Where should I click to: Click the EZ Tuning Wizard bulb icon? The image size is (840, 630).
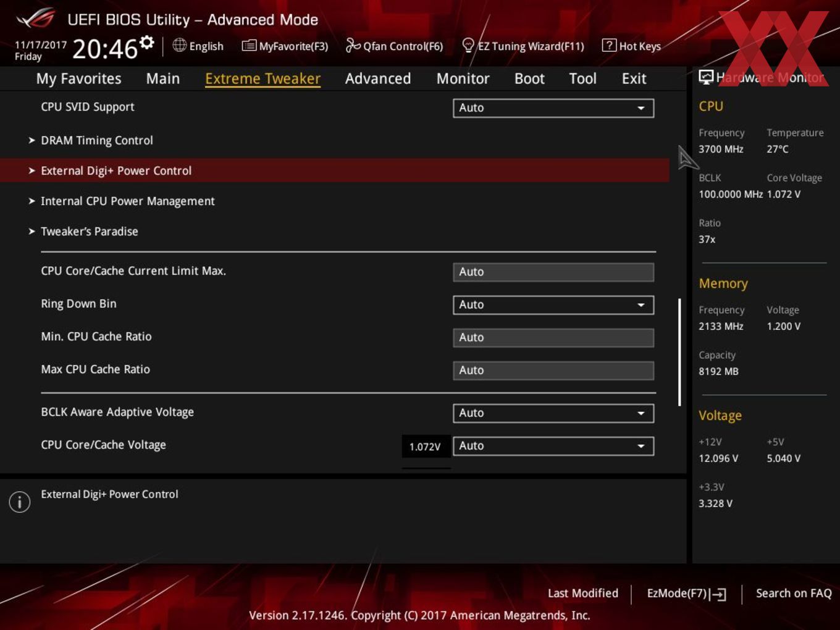coord(468,45)
